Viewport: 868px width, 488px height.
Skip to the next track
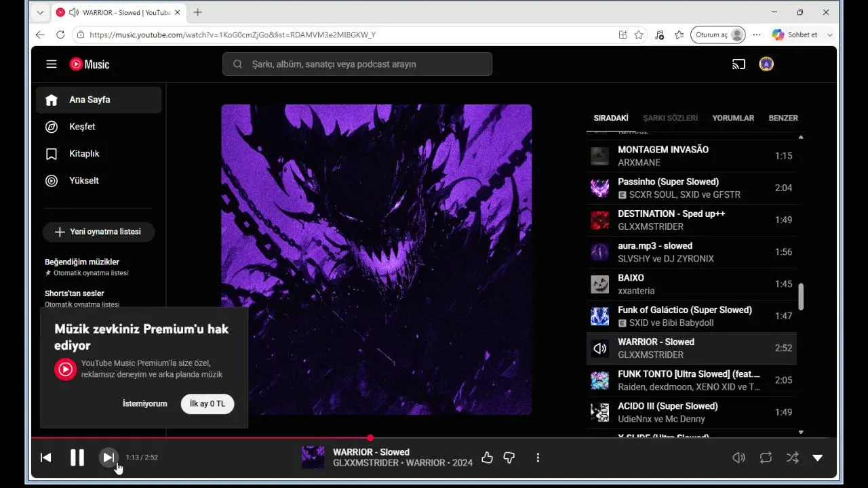pos(108,457)
